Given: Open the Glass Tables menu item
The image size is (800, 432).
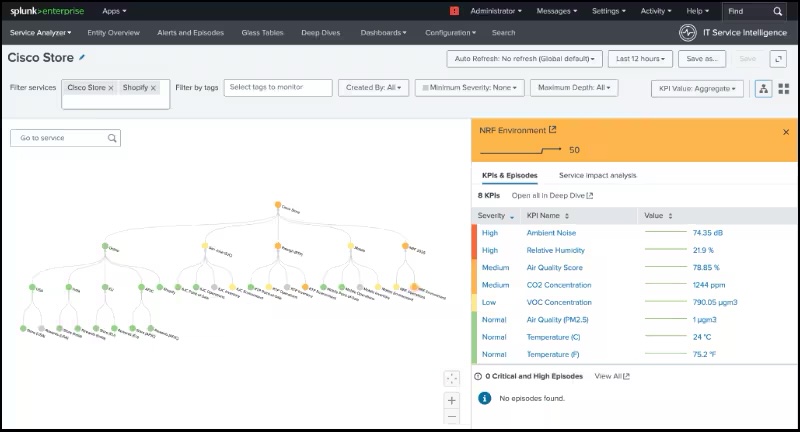Looking at the screenshot, I should (262, 32).
